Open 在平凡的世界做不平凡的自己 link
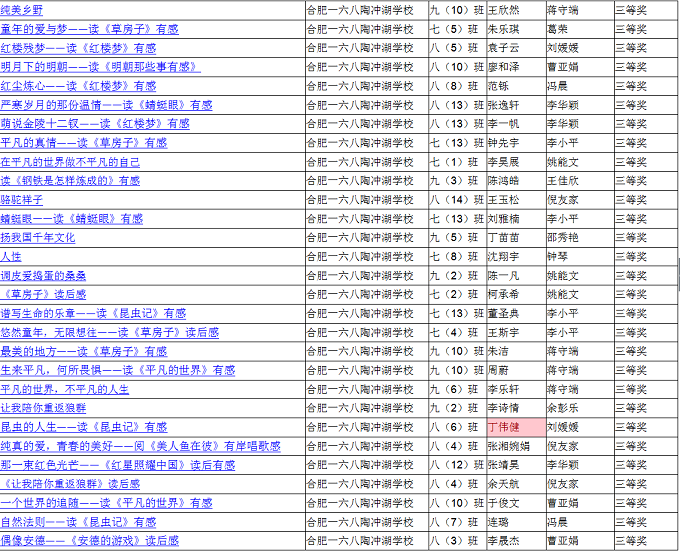680x554 pixels. (x=70, y=162)
